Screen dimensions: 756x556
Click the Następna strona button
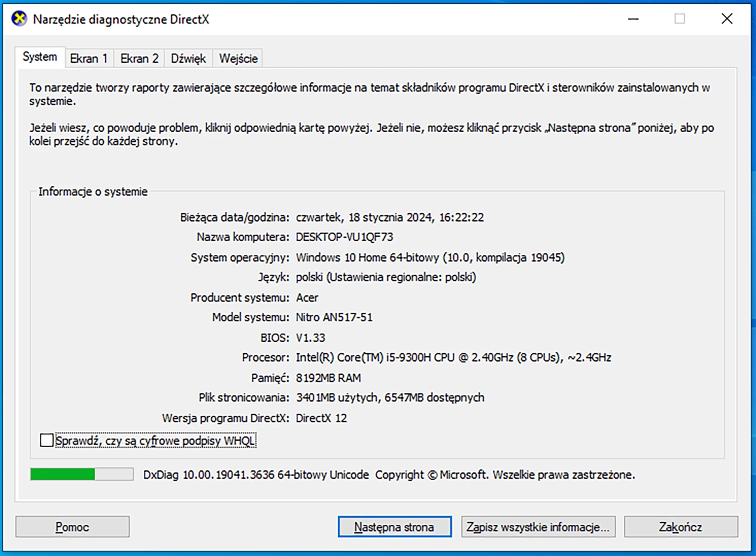click(x=395, y=527)
